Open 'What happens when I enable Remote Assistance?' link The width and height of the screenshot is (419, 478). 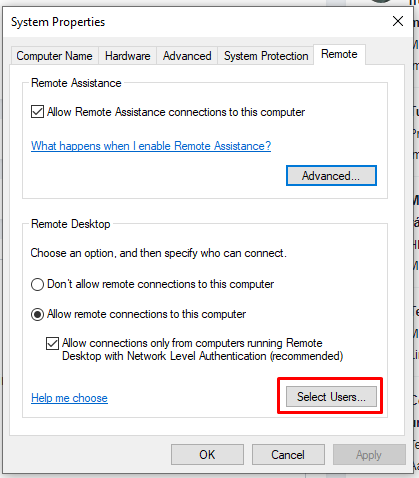coord(151,146)
